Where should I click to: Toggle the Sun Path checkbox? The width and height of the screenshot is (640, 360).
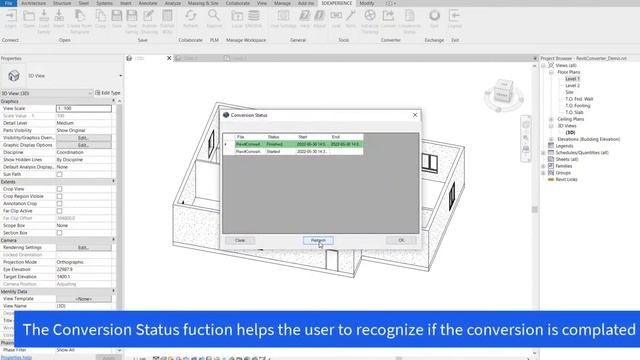click(60, 174)
